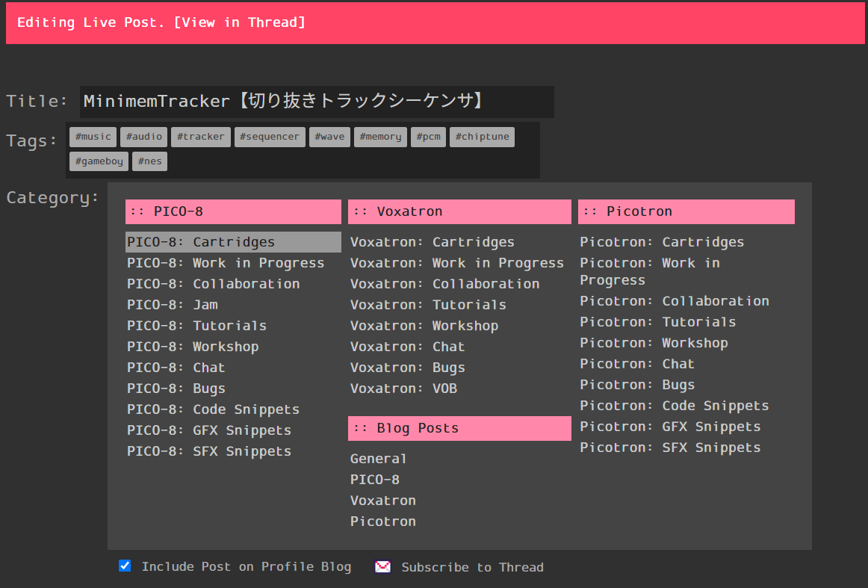The width and height of the screenshot is (868, 588).
Task: Select Picotron: GFX Snippets category
Action: click(670, 427)
